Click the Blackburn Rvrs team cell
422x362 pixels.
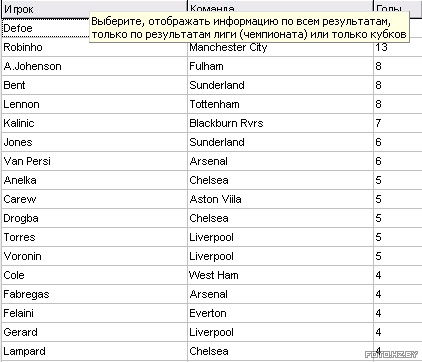280,123
